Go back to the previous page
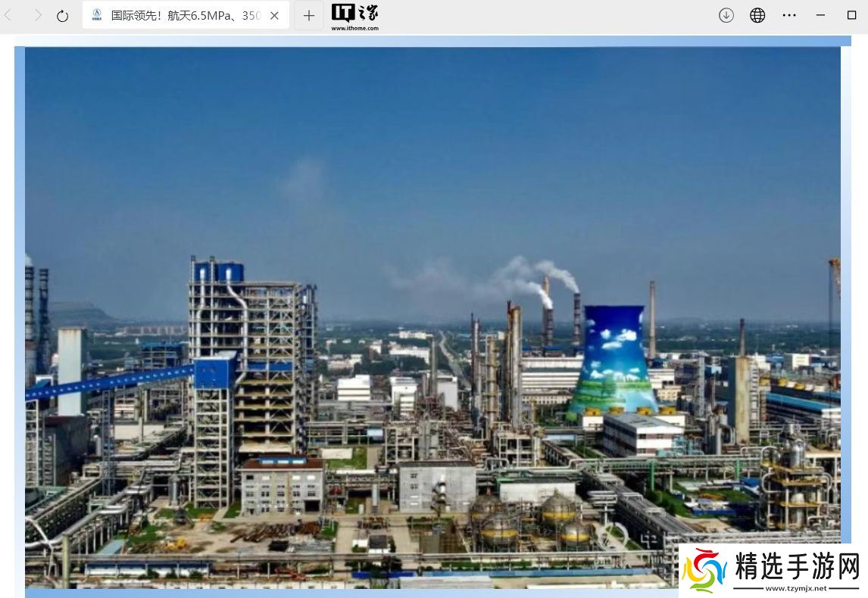Image resolution: width=868 pixels, height=598 pixels. click(x=8, y=15)
